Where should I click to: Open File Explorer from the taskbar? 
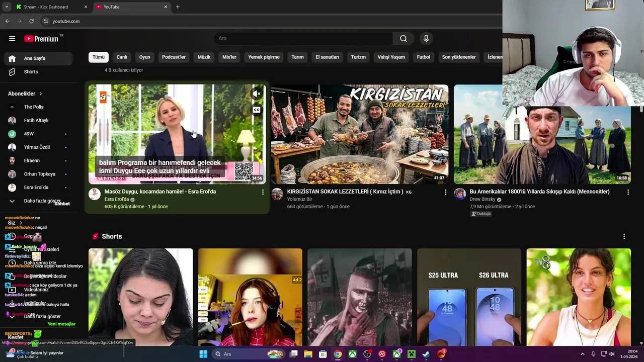308,354
